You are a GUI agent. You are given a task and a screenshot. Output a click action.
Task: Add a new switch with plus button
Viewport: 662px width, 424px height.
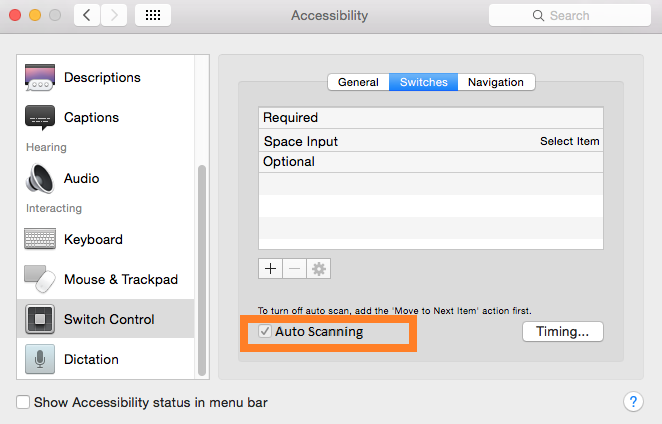coord(271,268)
